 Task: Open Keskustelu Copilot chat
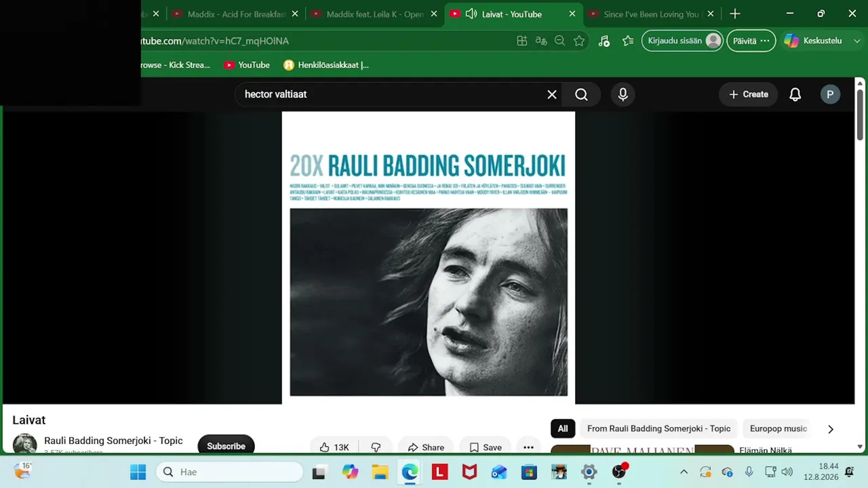[812, 41]
